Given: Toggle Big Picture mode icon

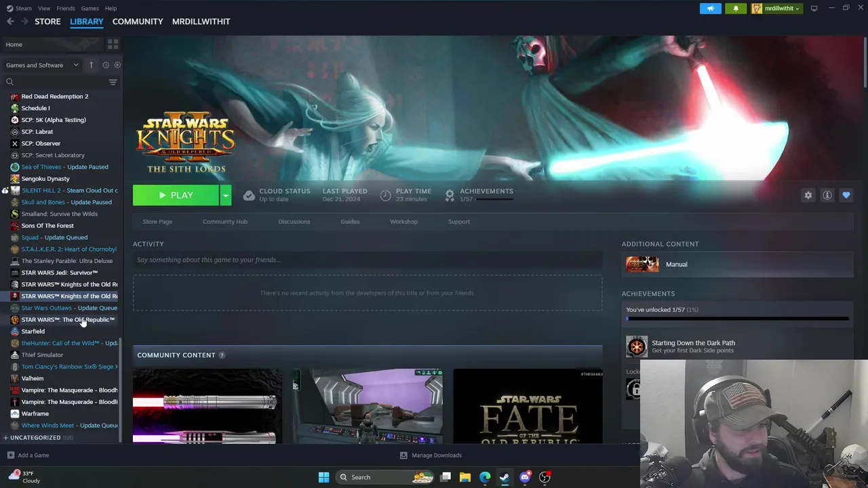Looking at the screenshot, I should [814, 8].
